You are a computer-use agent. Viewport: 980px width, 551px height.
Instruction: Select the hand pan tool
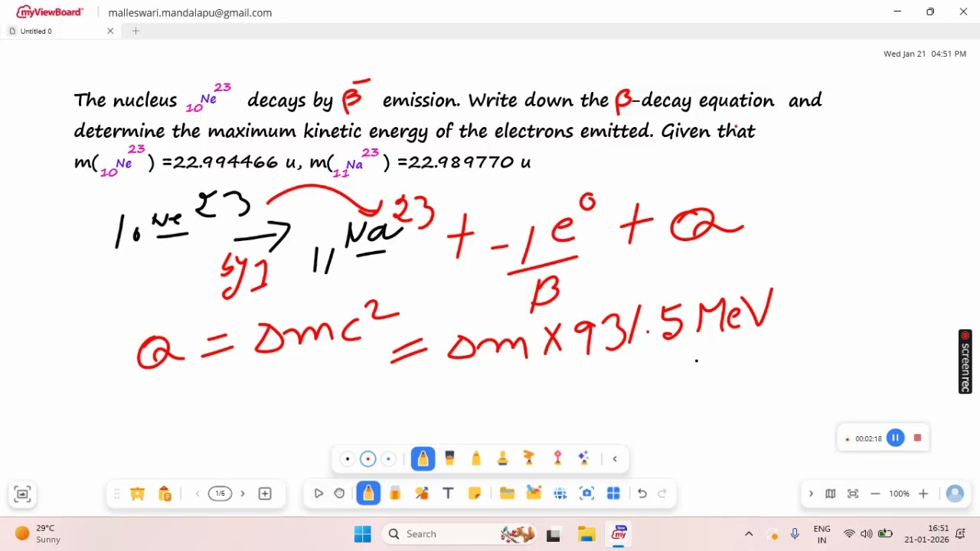[x=340, y=494]
